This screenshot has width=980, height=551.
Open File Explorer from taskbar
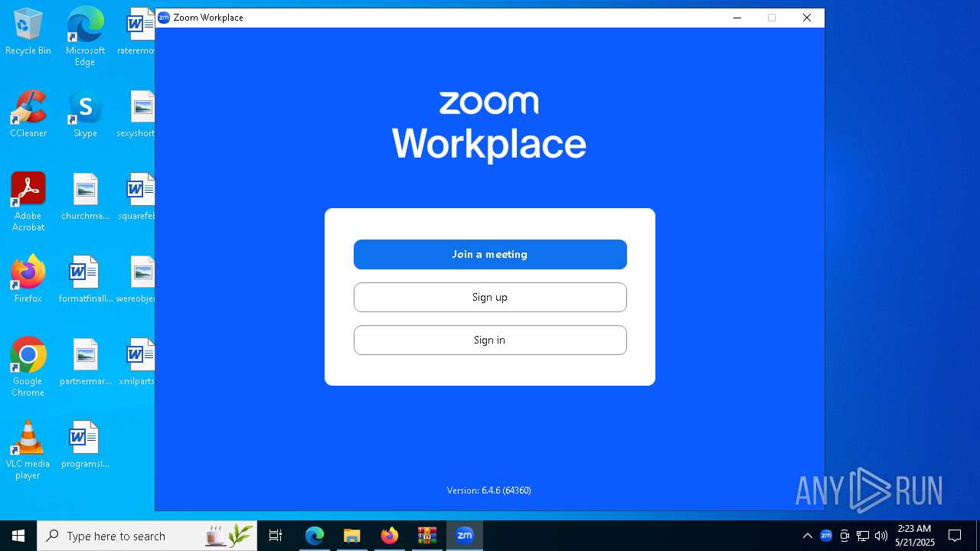[x=351, y=536]
